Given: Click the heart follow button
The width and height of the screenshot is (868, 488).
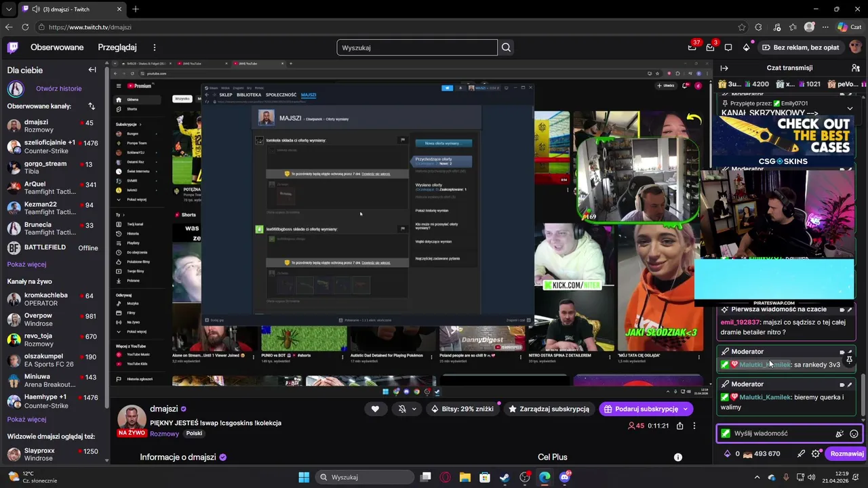Looking at the screenshot, I should coord(375,409).
